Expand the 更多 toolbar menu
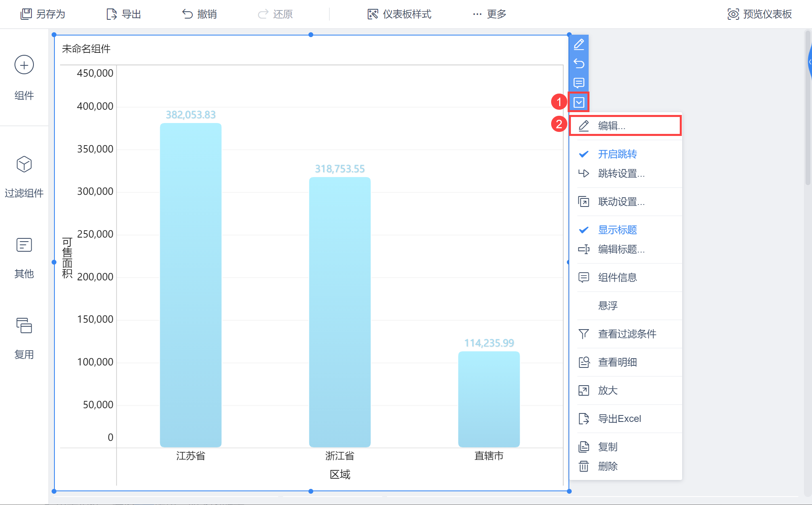The image size is (812, 505). [x=489, y=14]
